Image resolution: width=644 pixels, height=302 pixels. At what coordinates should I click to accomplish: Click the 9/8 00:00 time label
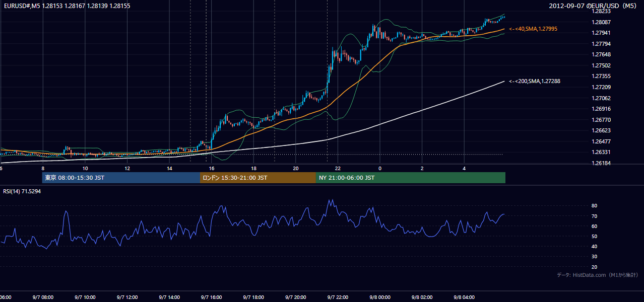380,297
